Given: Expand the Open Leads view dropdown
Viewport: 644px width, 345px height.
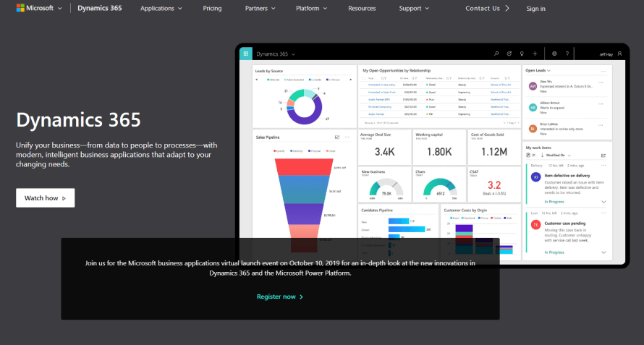Looking at the screenshot, I should tap(548, 71).
